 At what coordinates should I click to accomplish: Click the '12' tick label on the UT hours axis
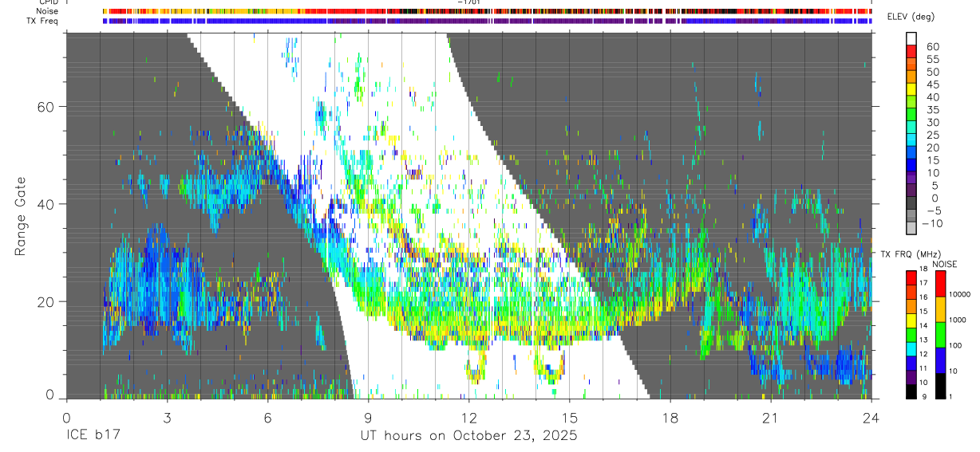(468, 418)
